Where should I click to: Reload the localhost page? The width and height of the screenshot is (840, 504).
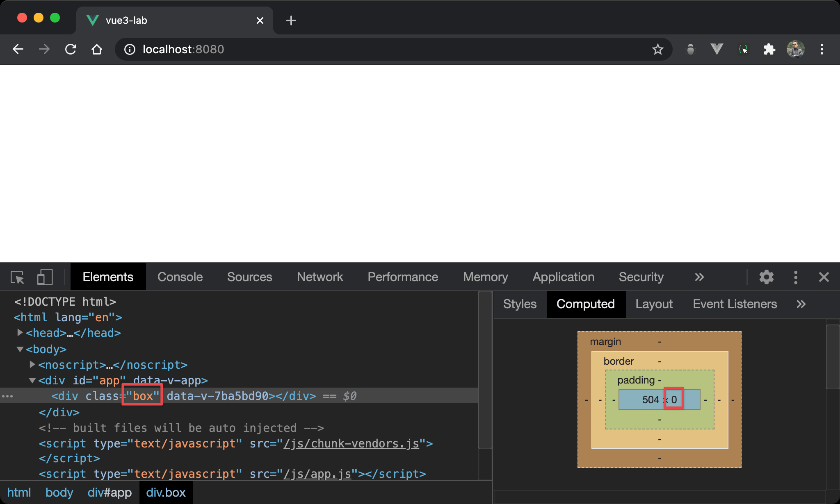71,50
